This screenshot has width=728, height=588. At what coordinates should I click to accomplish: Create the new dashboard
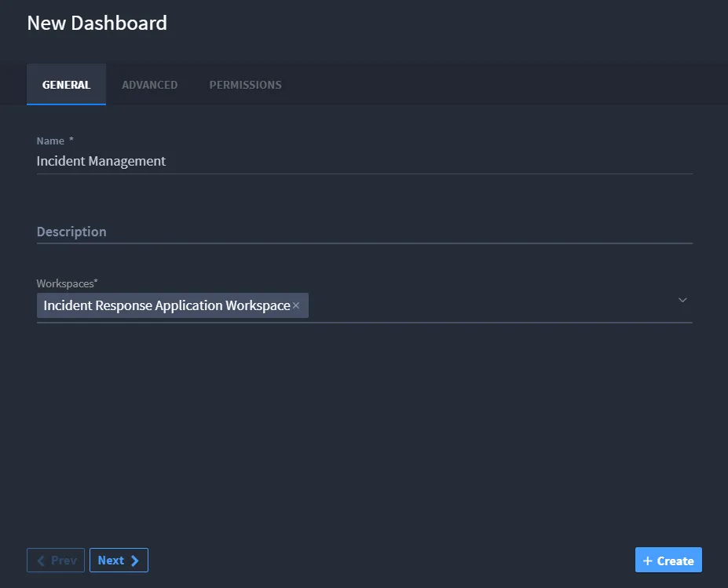(x=668, y=561)
